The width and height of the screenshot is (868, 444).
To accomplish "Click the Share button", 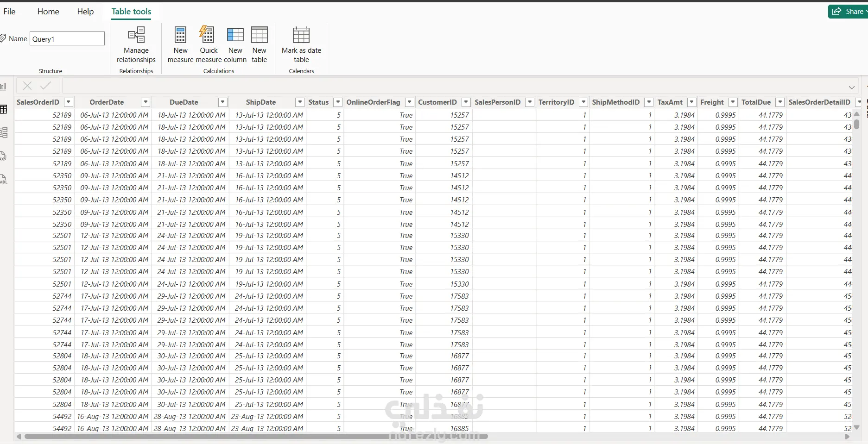I will point(848,12).
